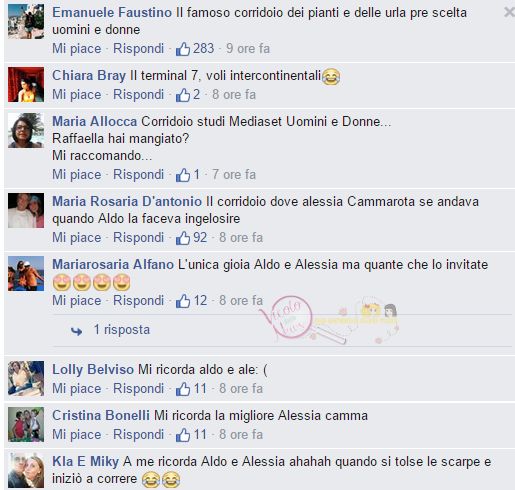Click Rispondi under Lolly Belviso's comment

138,389
